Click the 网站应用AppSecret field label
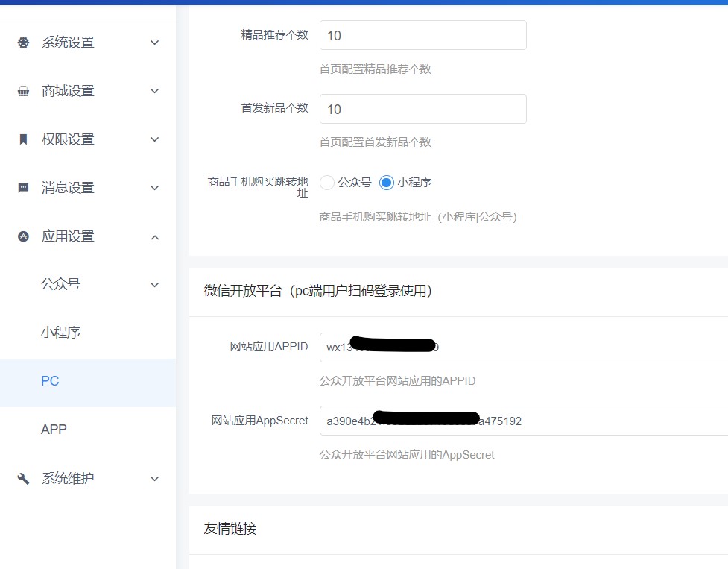Viewport: 728px width, 569px height. (259, 421)
